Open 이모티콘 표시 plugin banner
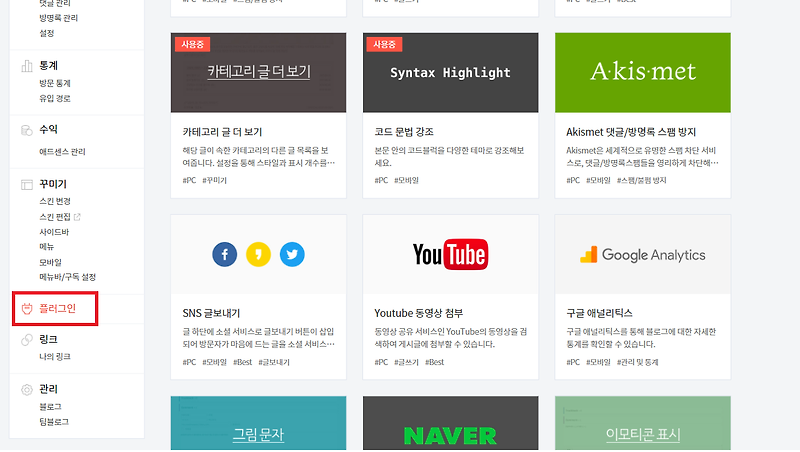Viewport: 800px width, 452px height. pos(643,423)
